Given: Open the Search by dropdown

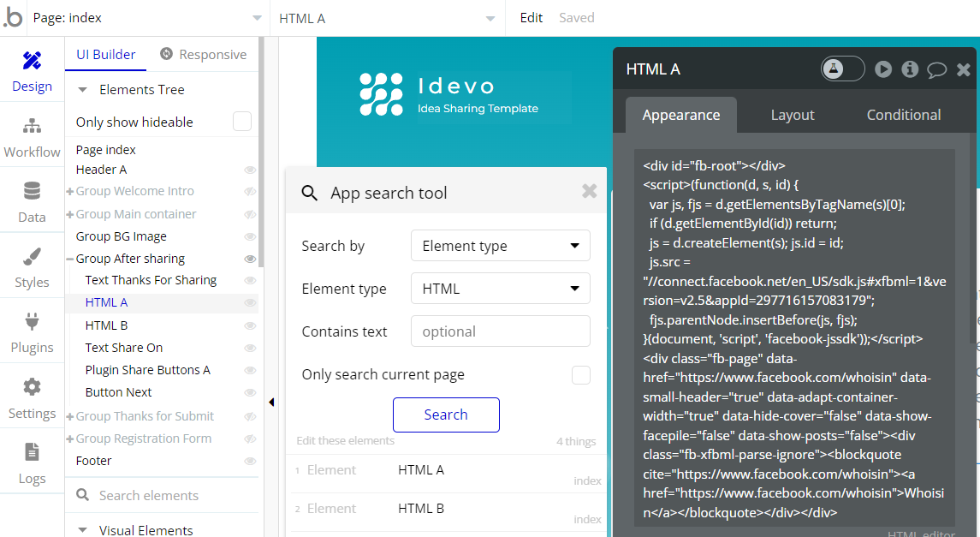Looking at the screenshot, I should click(x=500, y=246).
